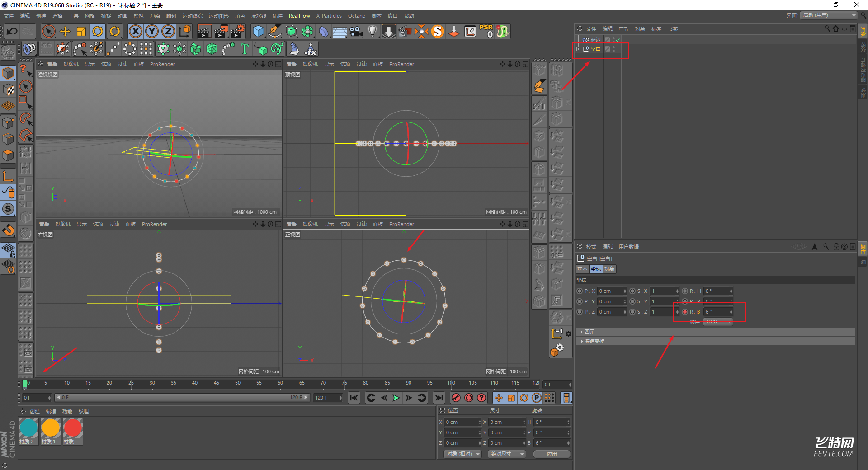Open the 界面 layout dropdown 启动 (用户)

click(829, 15)
